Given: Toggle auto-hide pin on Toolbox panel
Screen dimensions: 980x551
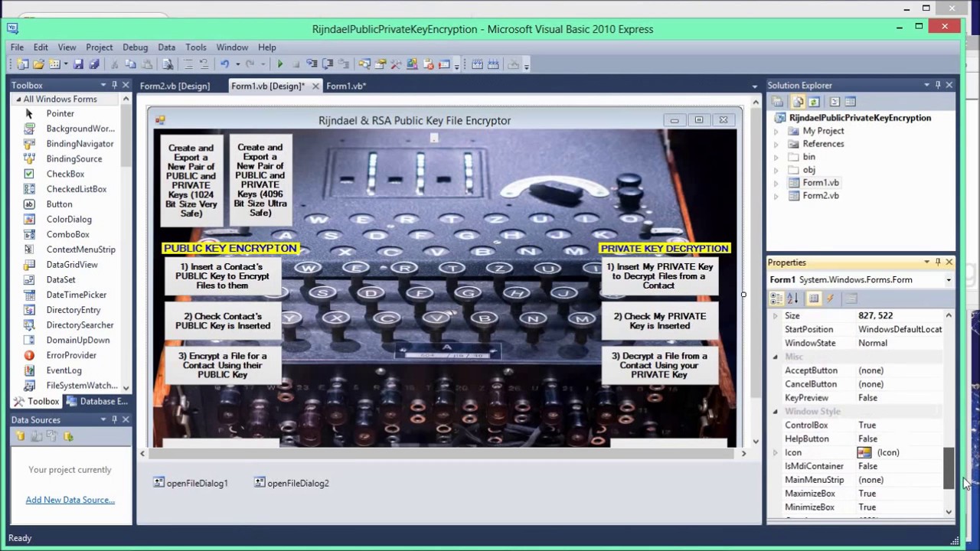Looking at the screenshot, I should coord(114,85).
